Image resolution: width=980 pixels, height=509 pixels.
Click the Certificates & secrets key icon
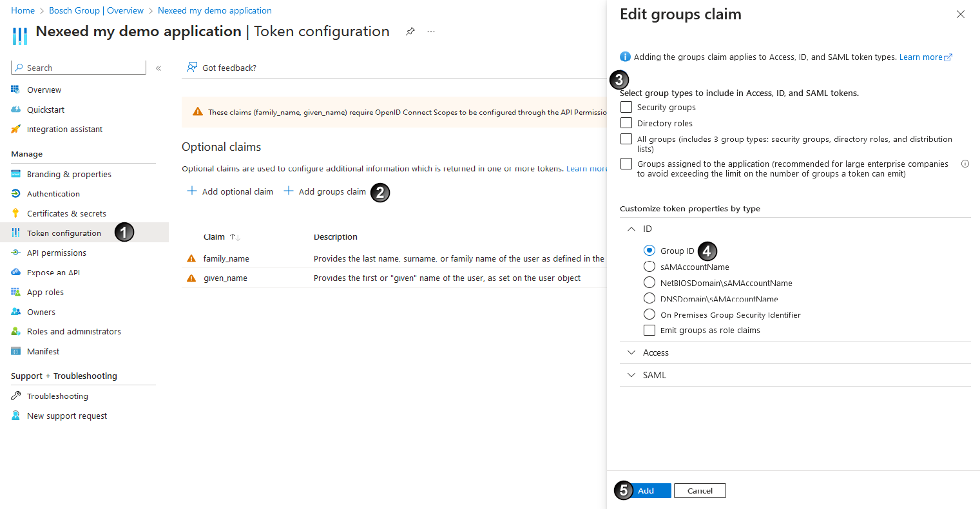15,213
